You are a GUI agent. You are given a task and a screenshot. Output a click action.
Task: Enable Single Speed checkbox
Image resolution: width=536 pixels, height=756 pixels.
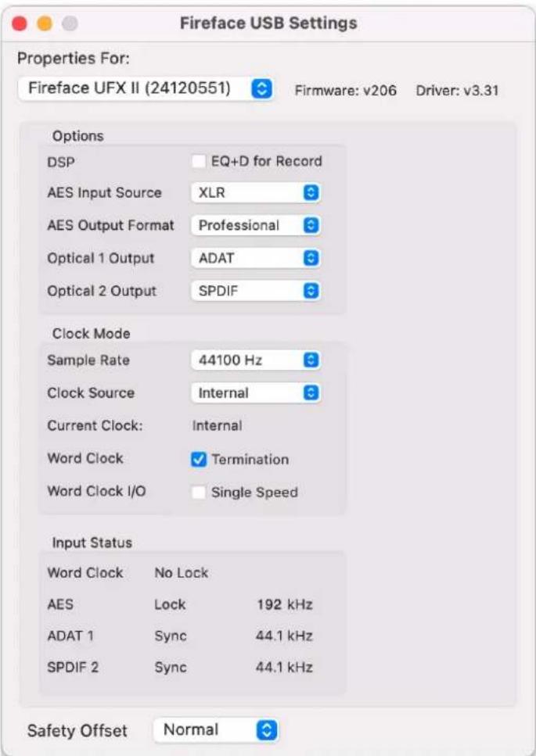click(x=198, y=493)
